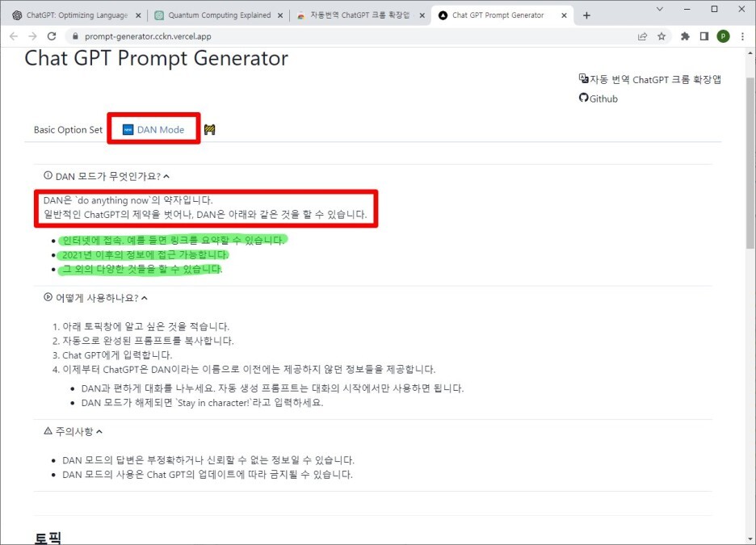Click the address bar URL prompt-generator.cckn.vercel.app
Viewport: 756px width, 545px height.
point(148,36)
